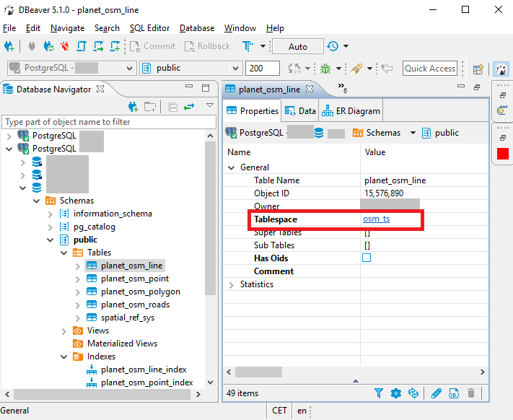This screenshot has height=420, width=513.
Task: Click Link with Editor arrows icon
Action: pos(189,107)
